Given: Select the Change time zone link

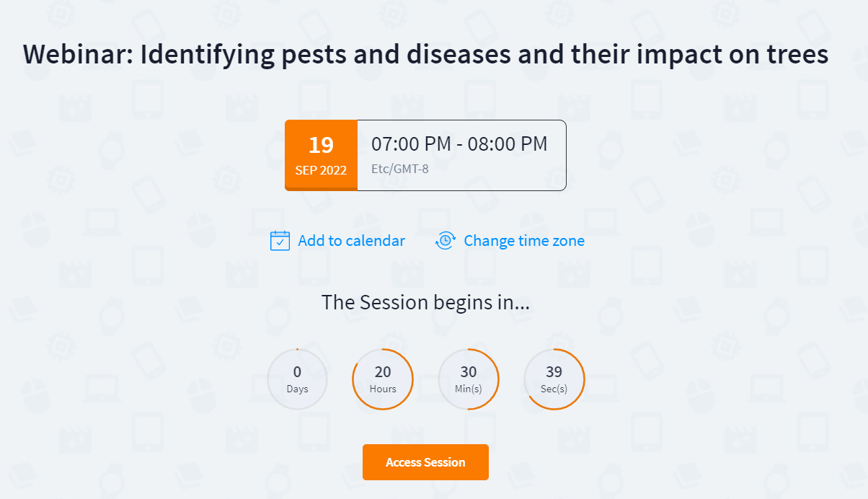Looking at the screenshot, I should tap(524, 241).
